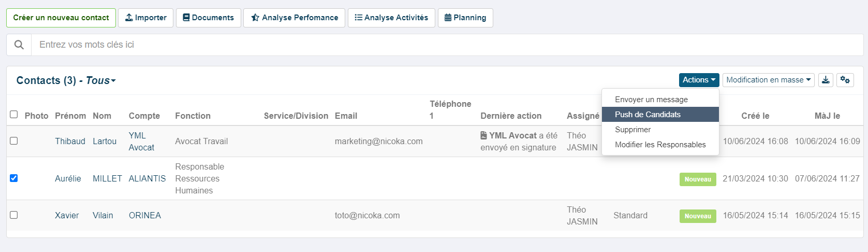Image resolution: width=868 pixels, height=252 pixels.
Task: Open the ORINEA account link
Action: click(145, 215)
